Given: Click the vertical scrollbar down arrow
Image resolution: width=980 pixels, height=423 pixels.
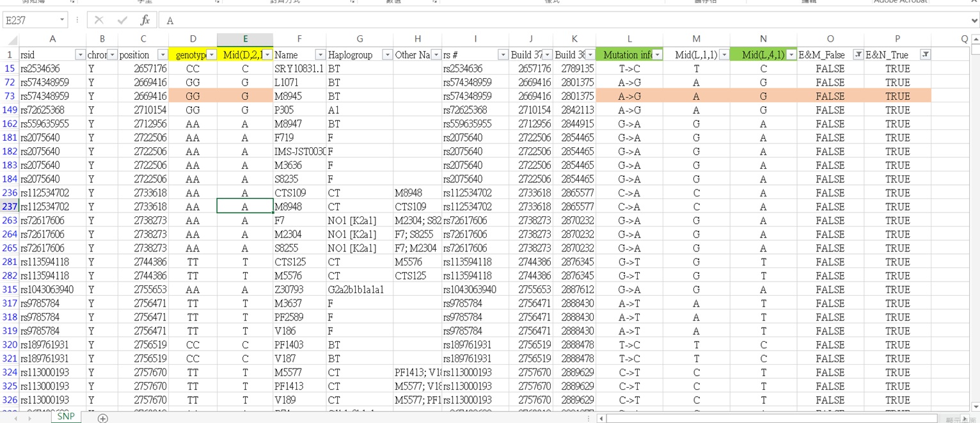Looking at the screenshot, I should pyautogui.click(x=975, y=406).
